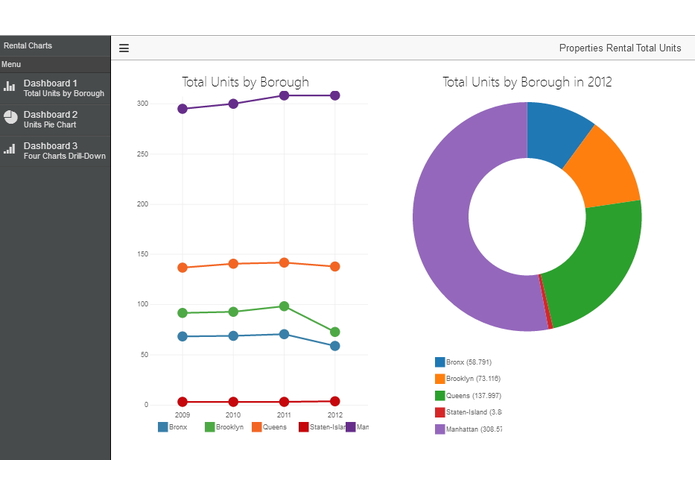Click the Staten-Island 2011 red data point
Viewport: 695px width, 494px height.
click(x=284, y=402)
